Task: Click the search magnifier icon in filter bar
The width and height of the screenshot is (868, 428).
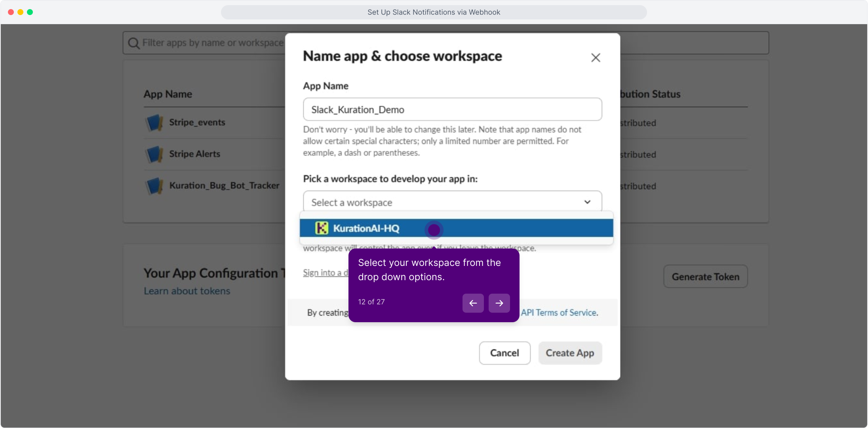Action: [x=134, y=43]
